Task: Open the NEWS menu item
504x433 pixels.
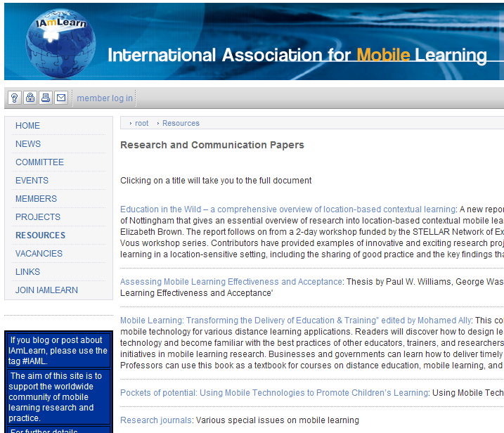Action: (28, 144)
